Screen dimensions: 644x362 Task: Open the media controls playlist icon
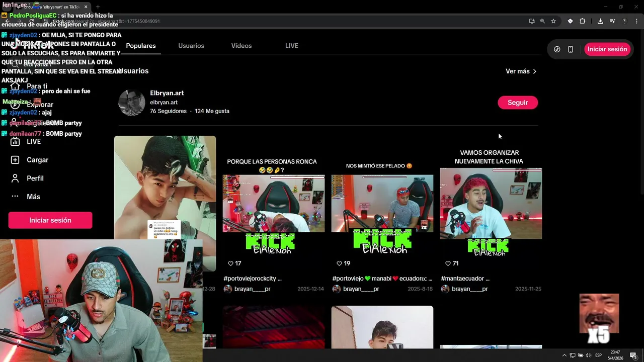click(612, 21)
